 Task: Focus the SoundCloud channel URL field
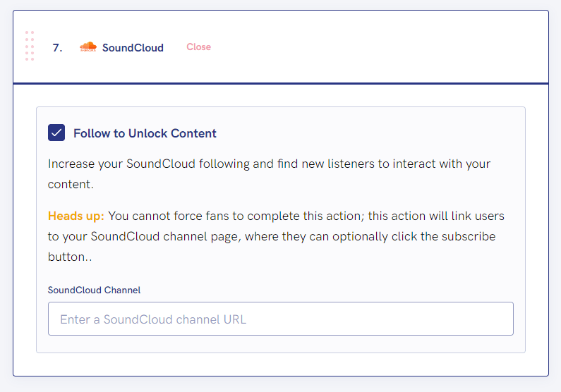point(281,319)
